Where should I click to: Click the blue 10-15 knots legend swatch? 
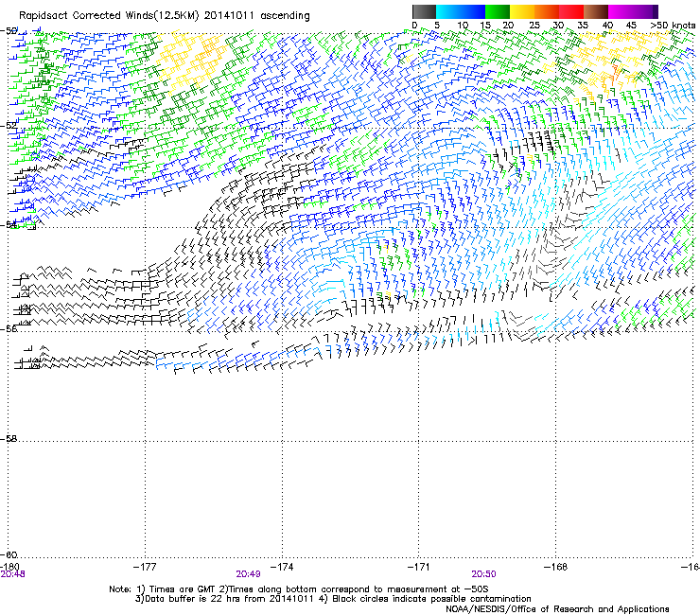[473, 11]
